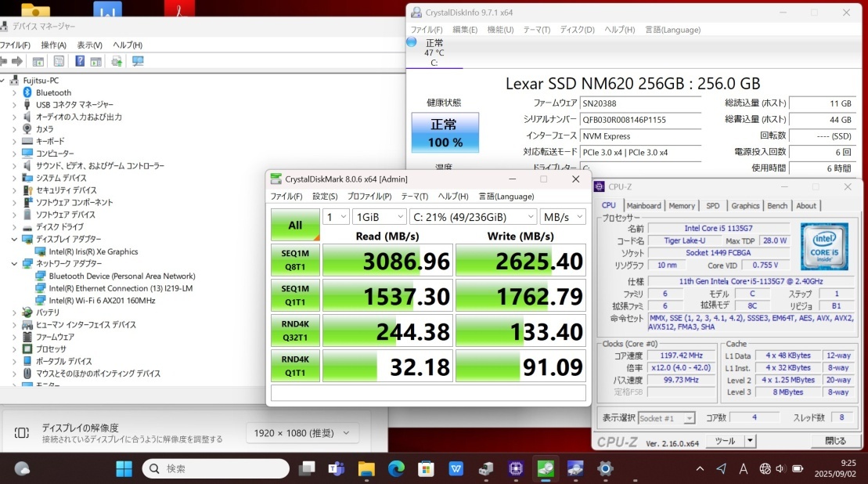Switch to the Memory tab in CPU-Z

coord(681,206)
